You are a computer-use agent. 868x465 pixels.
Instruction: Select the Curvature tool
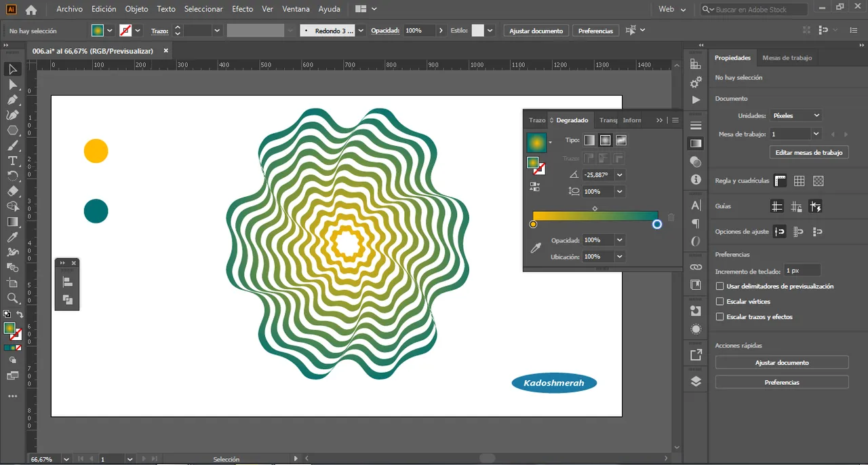tap(12, 115)
